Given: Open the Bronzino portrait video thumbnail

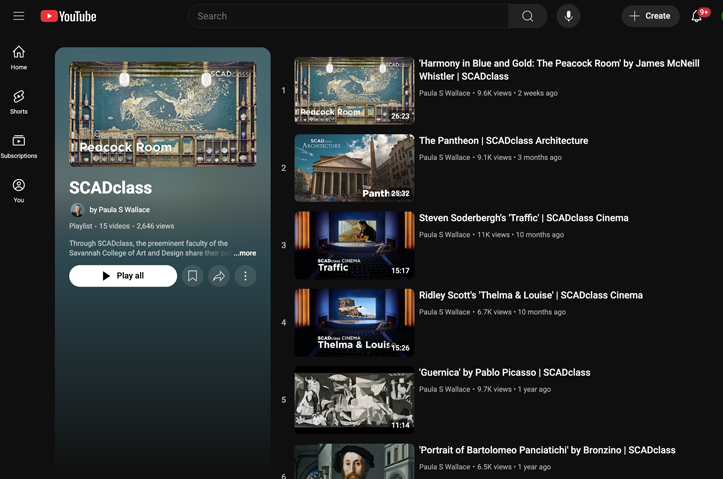Looking at the screenshot, I should [x=354, y=461].
